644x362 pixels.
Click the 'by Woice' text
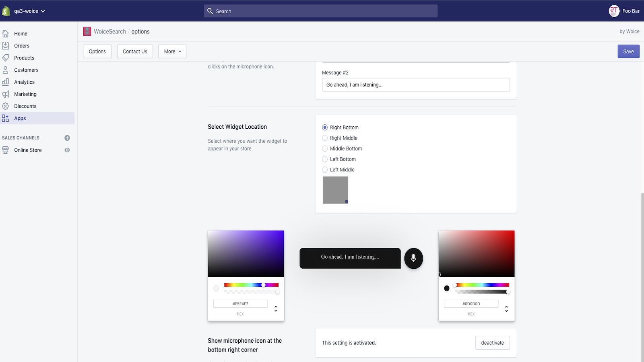630,31
